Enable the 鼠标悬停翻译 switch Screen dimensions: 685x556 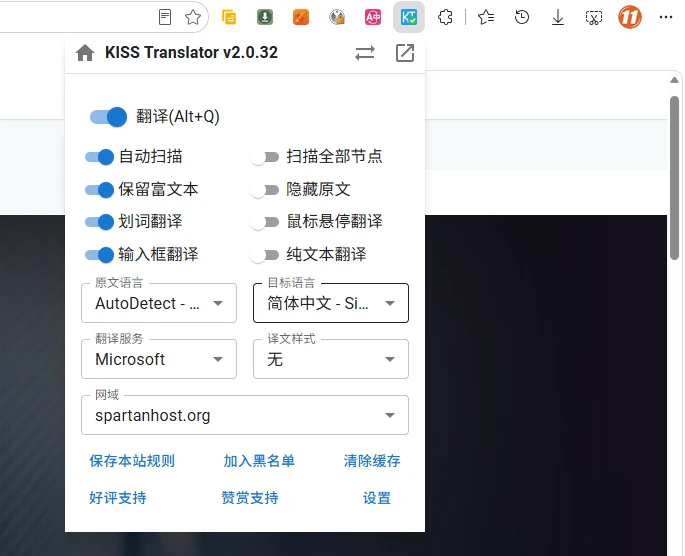pos(265,222)
